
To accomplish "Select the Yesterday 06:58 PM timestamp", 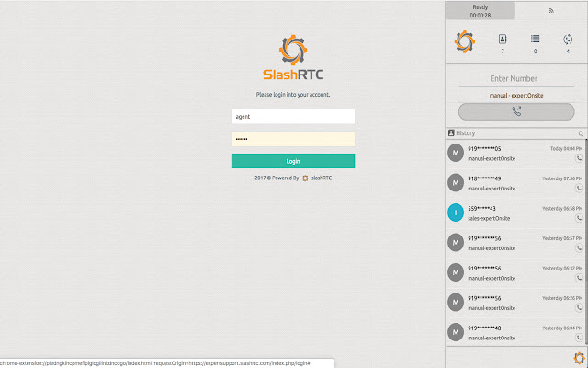I will [x=562, y=209].
